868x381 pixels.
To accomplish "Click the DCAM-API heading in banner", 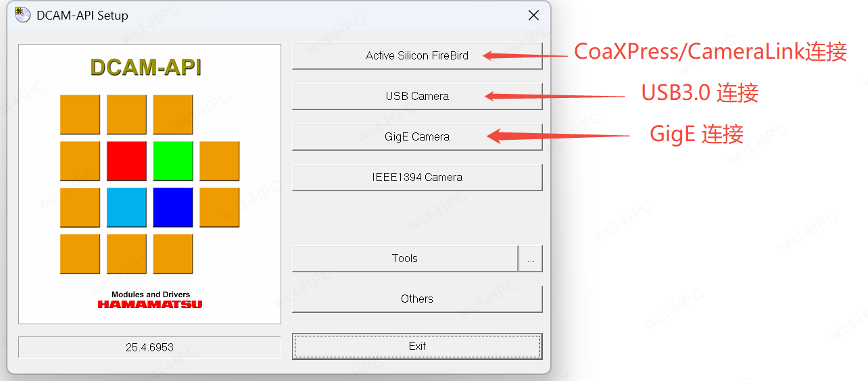I will click(x=146, y=68).
